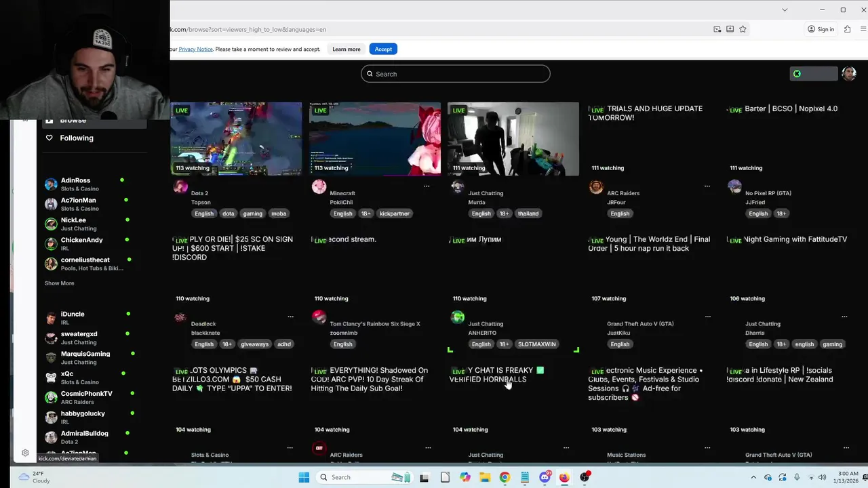Open the Deadlock category link
868x488 pixels.
click(203, 324)
